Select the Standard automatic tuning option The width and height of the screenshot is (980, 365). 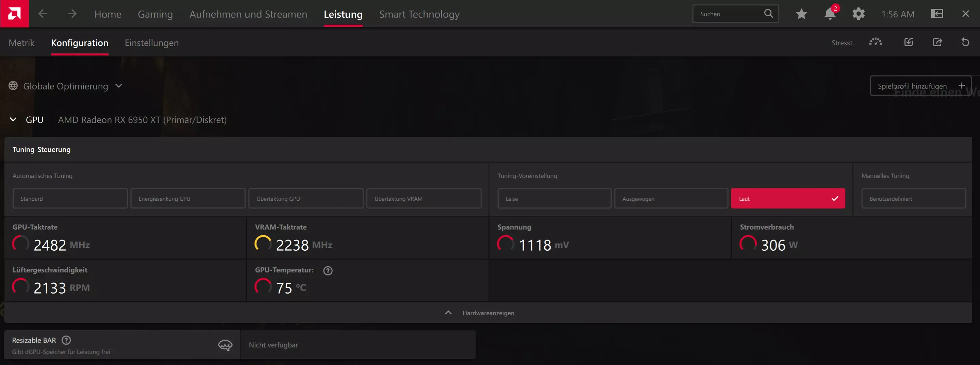pyautogui.click(x=70, y=198)
